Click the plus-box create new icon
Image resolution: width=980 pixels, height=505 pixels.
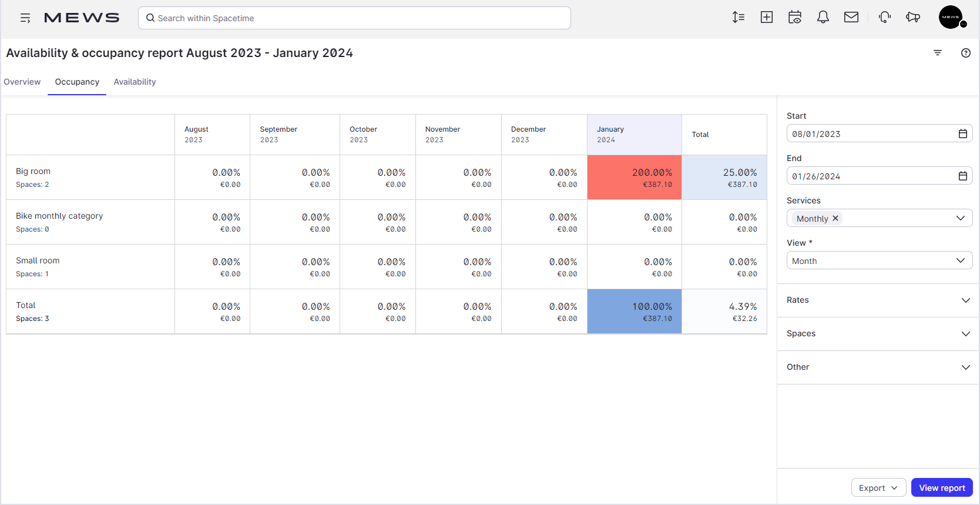pyautogui.click(x=767, y=18)
